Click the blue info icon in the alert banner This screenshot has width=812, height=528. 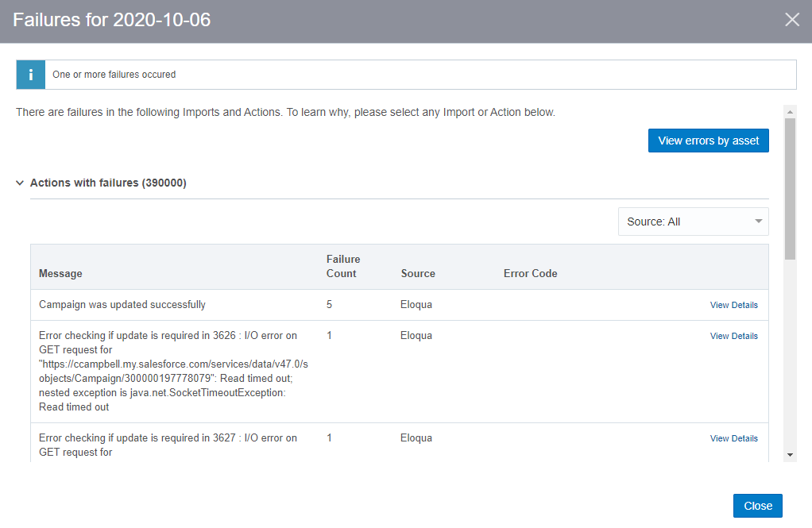tap(31, 75)
